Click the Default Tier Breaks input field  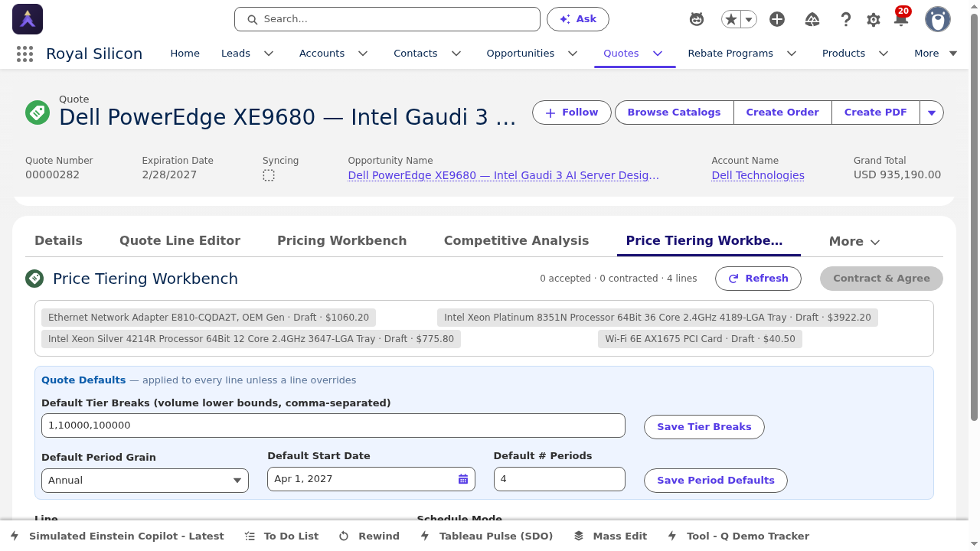333,425
